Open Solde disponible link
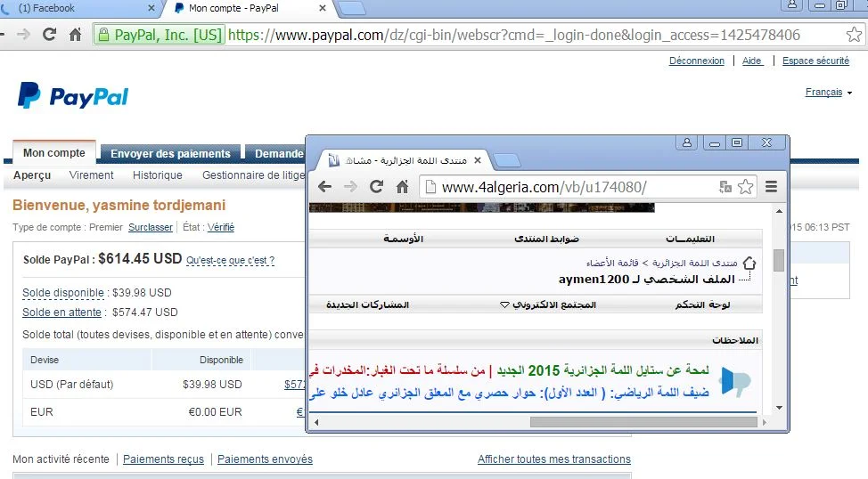This screenshot has height=479, width=868. (x=63, y=293)
